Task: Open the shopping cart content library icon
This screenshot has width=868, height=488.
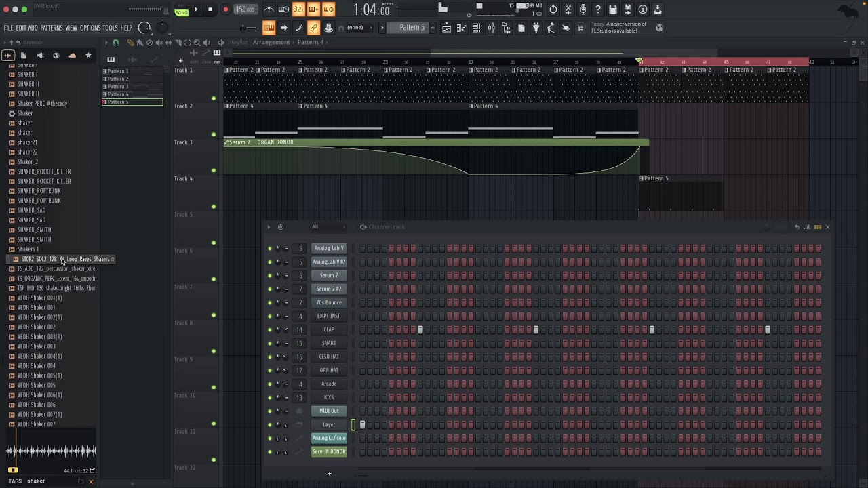Action: (580, 28)
